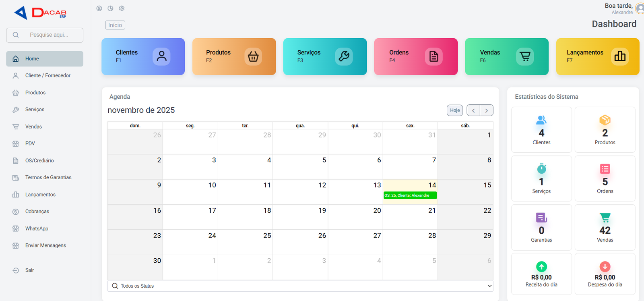This screenshot has width=644, height=301.
Task: Click the Produtos card basket icon
Action: (x=253, y=56)
